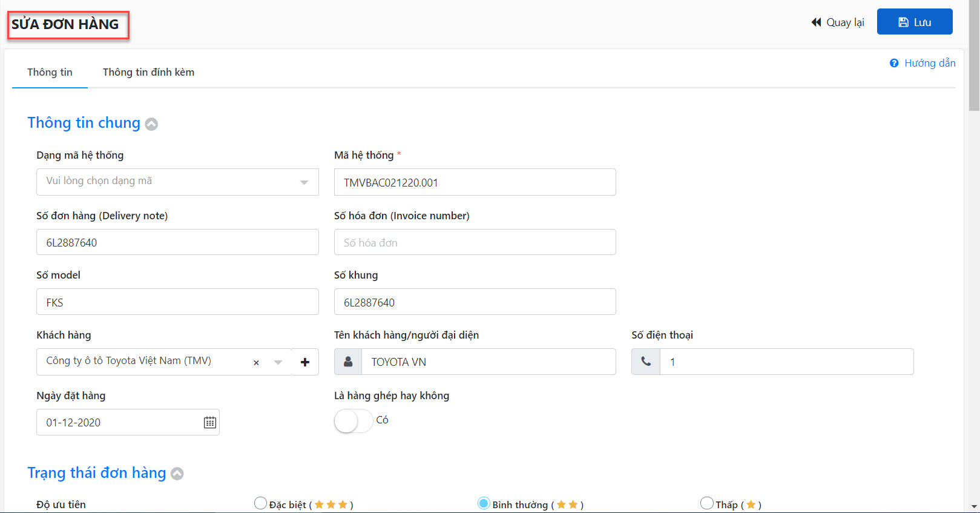Click the Mã hệ thống input field

point(475,182)
